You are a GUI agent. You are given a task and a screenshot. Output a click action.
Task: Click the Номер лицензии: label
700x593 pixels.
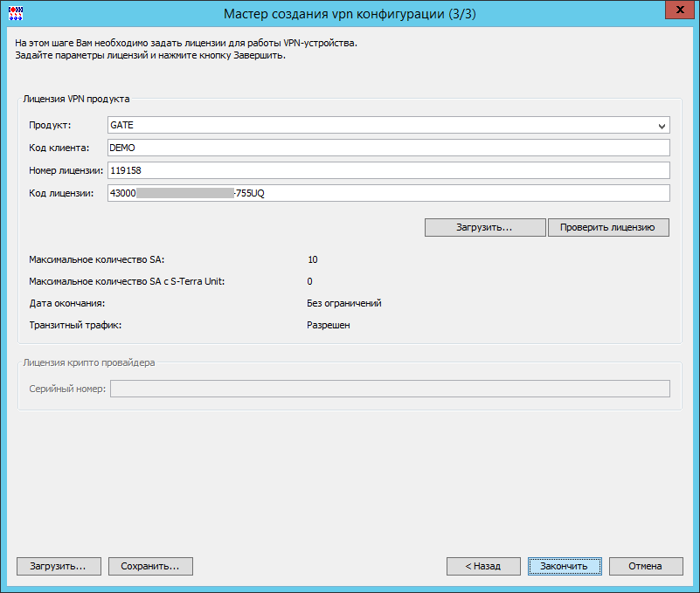66,170
